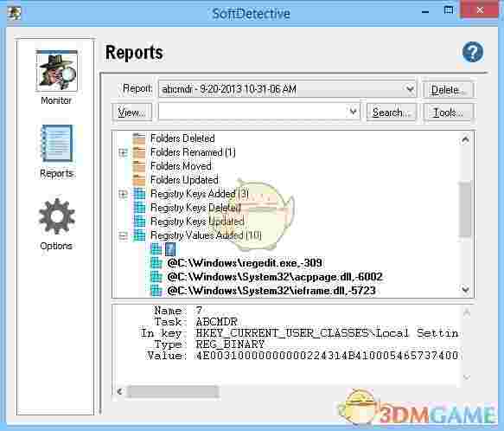Open the Monitor detective icon

point(56,70)
